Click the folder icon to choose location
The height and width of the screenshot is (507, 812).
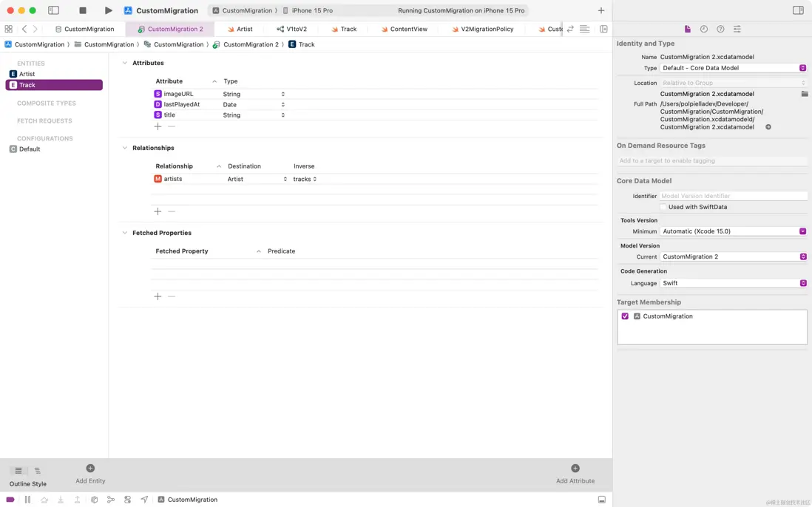804,94
